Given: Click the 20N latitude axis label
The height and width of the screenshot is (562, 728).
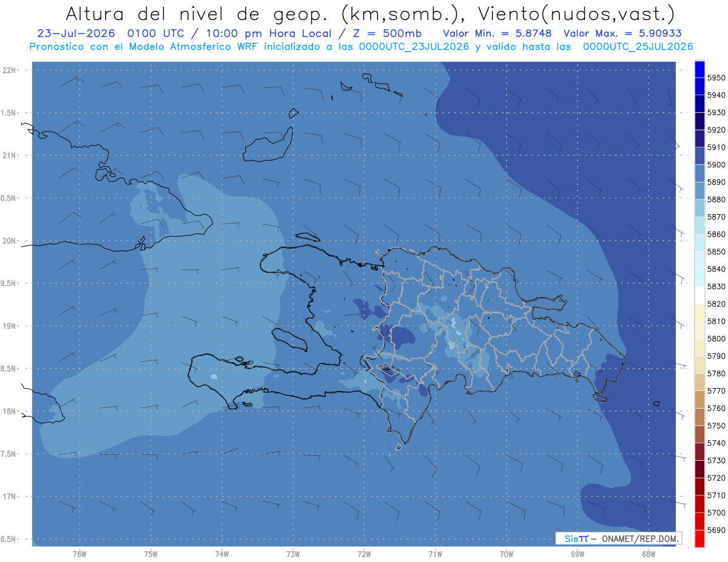Looking at the screenshot, I should pyautogui.click(x=9, y=241).
